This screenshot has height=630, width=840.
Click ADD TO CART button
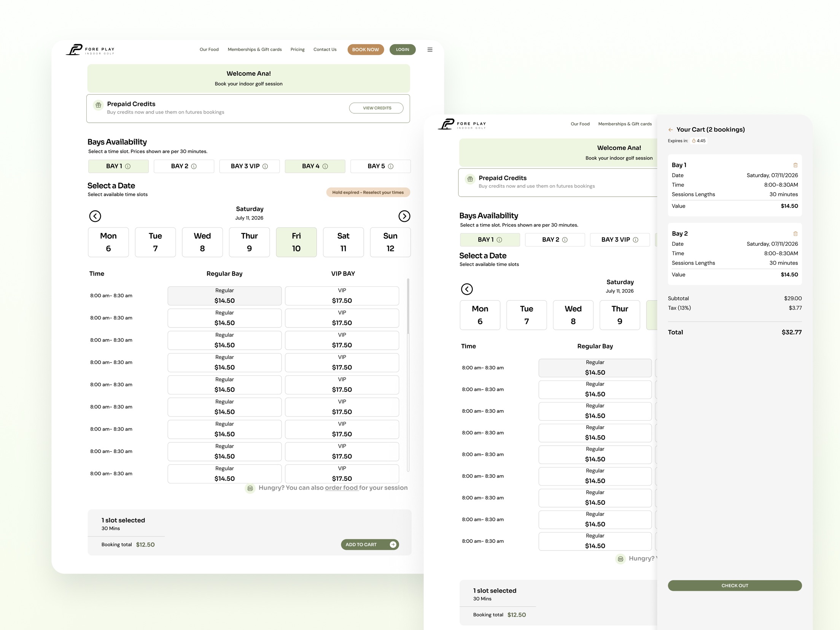click(370, 545)
